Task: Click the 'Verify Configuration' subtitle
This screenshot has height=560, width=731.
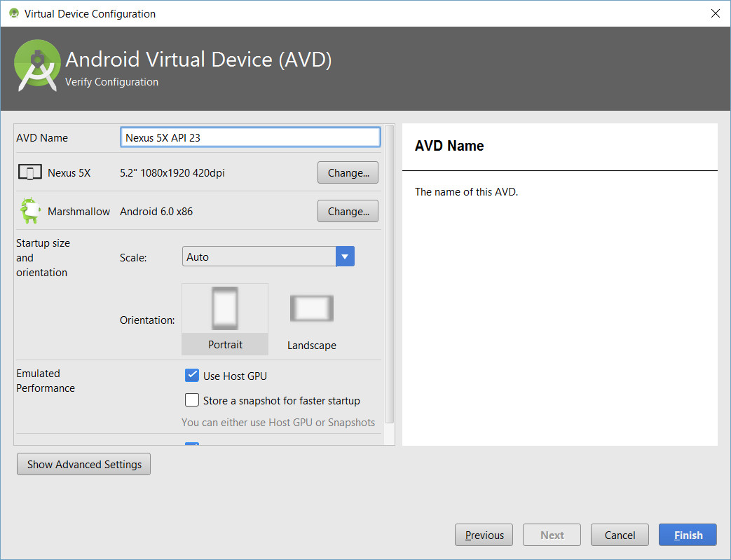Action: pyautogui.click(x=112, y=82)
